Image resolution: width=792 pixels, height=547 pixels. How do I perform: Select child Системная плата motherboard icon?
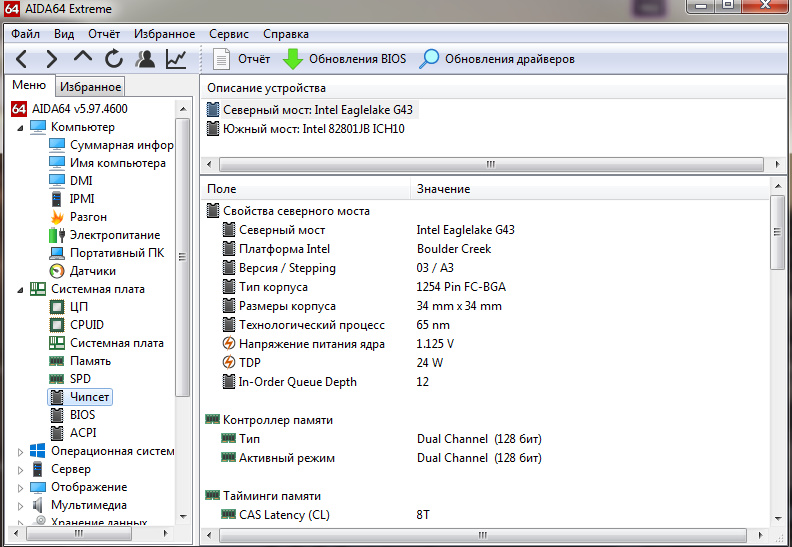[57, 343]
